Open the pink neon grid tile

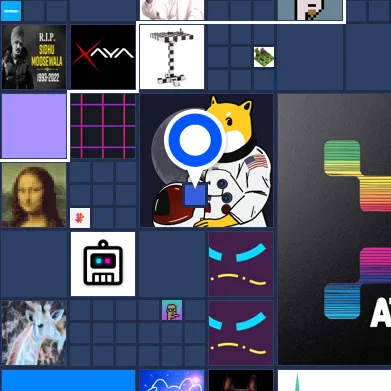(x=103, y=126)
